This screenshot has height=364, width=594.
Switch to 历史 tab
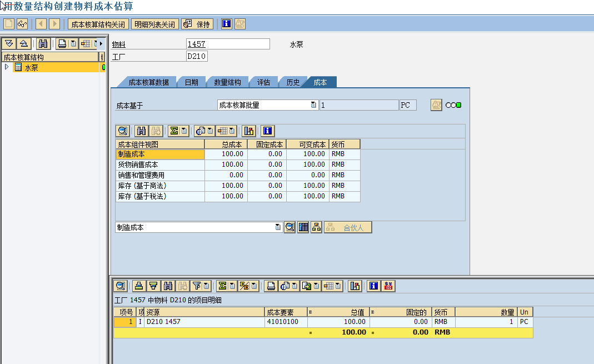point(293,82)
